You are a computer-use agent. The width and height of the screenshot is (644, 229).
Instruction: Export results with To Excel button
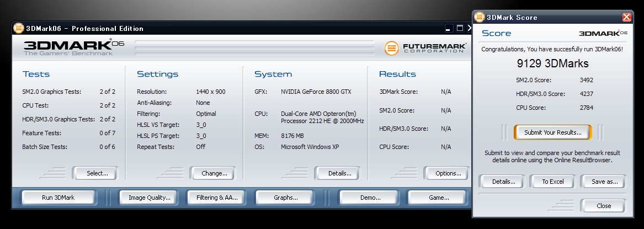point(552,182)
